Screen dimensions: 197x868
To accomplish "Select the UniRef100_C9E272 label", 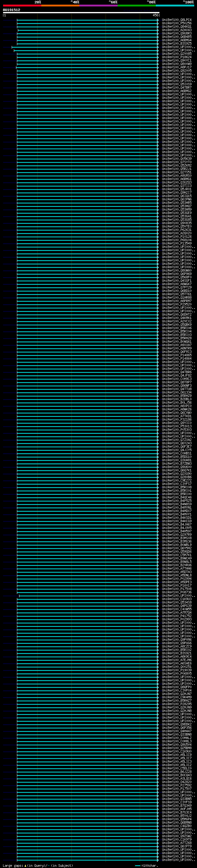I will pyautogui.click(x=176, y=481).
